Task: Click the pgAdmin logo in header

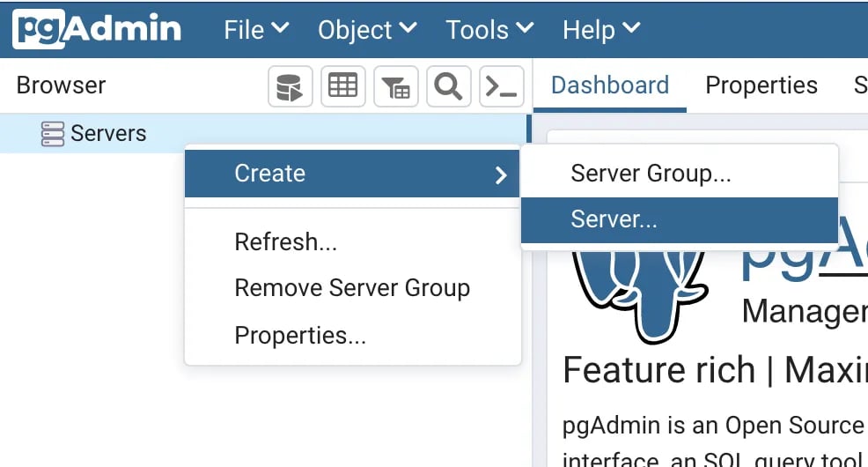Action: click(x=97, y=29)
